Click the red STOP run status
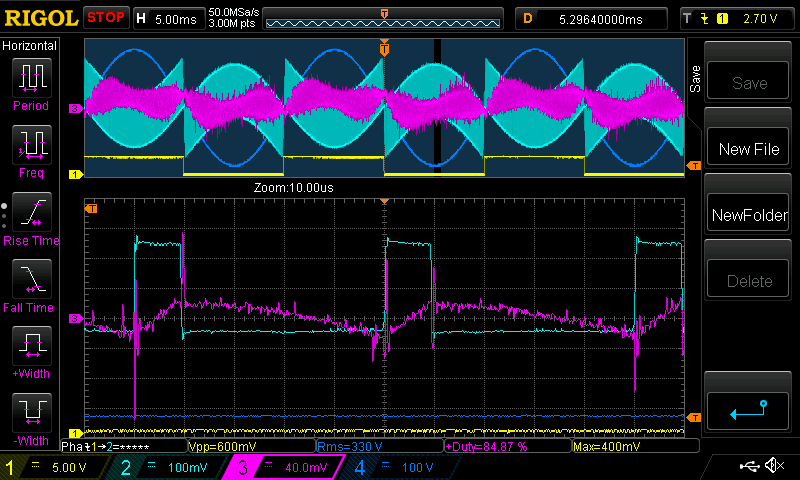This screenshot has width=800, height=480. 106,18
